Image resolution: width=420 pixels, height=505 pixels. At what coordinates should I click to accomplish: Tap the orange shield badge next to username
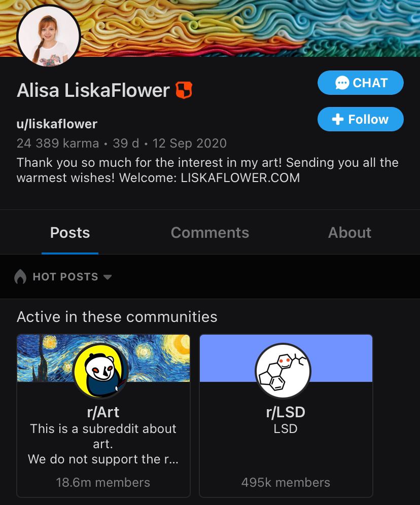click(184, 90)
